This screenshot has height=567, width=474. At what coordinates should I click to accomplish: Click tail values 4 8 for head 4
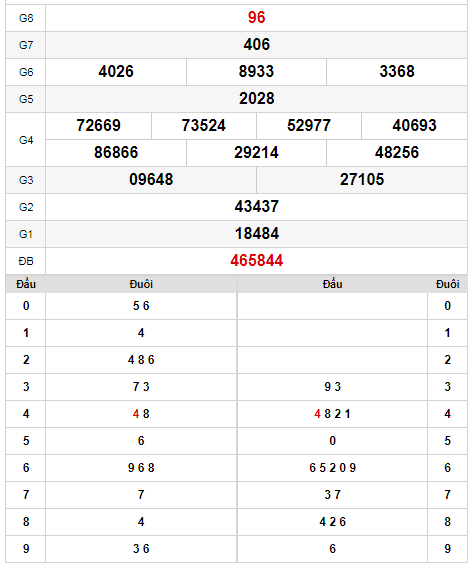(141, 414)
